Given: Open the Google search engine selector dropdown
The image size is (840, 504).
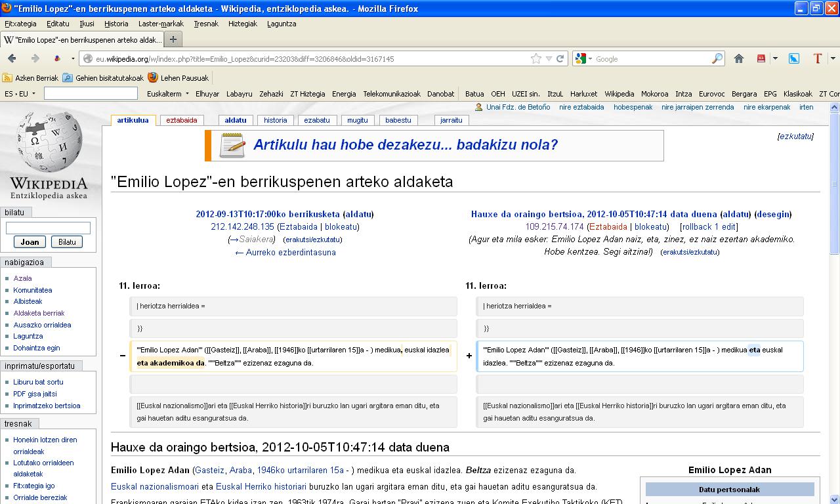Looking at the screenshot, I should click(x=582, y=58).
